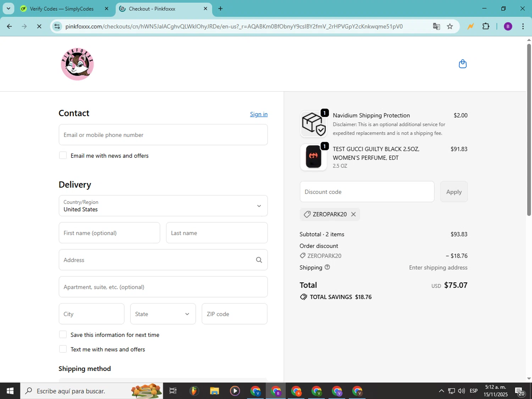
Task: Click the address search magnifier icon
Action: coord(259,260)
